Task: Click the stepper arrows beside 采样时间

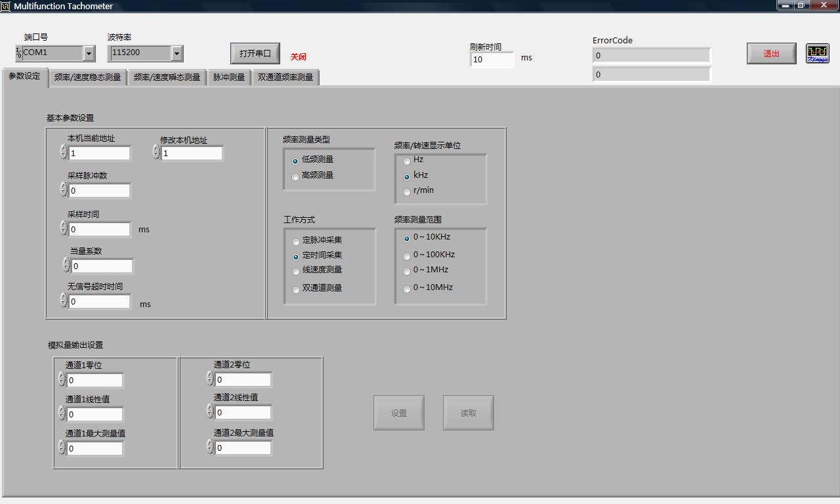Action: pos(64,228)
